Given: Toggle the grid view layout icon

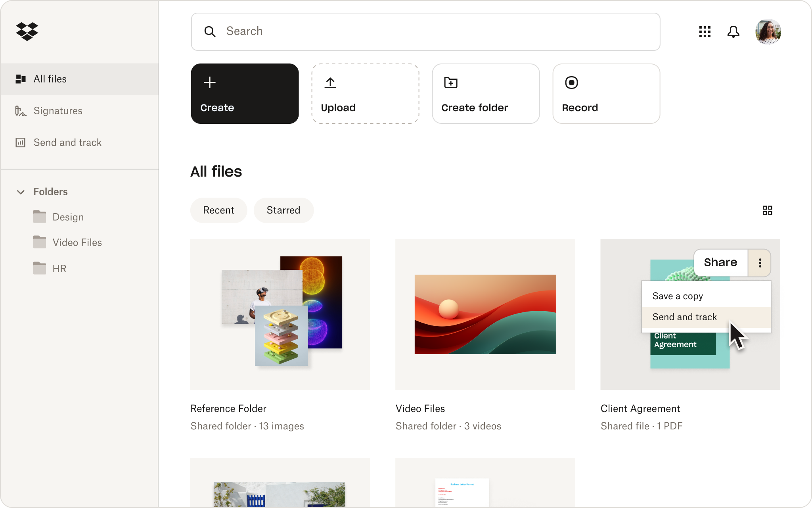Looking at the screenshot, I should click(768, 210).
